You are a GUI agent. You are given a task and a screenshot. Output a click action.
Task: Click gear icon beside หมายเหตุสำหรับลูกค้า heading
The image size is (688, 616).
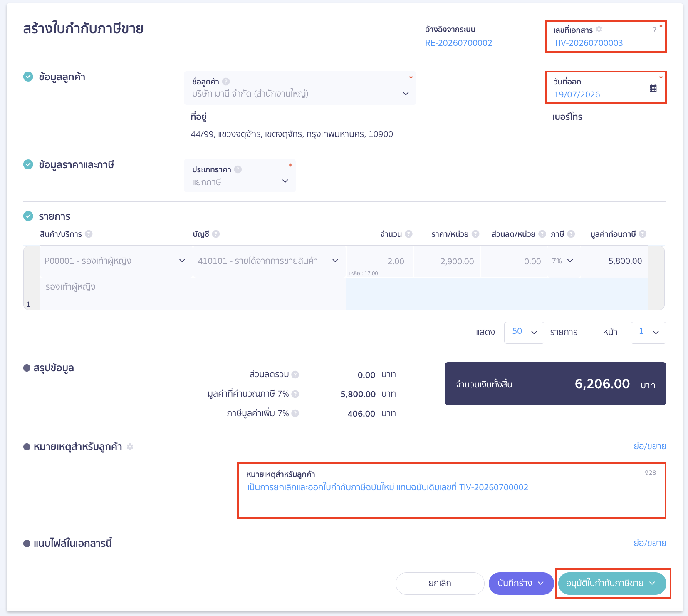tap(130, 447)
